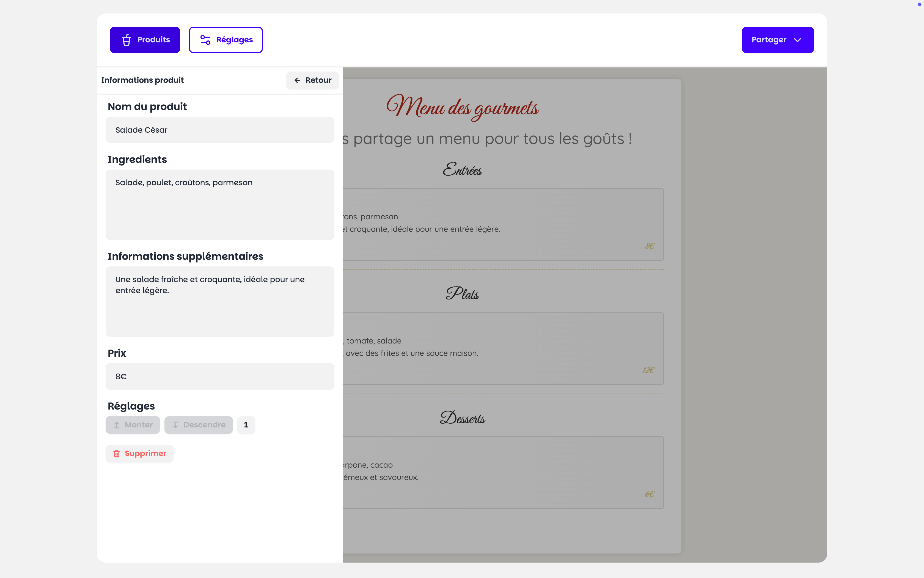Click the cup icon on Produits button
This screenshot has height=578, width=924.
(x=127, y=40)
